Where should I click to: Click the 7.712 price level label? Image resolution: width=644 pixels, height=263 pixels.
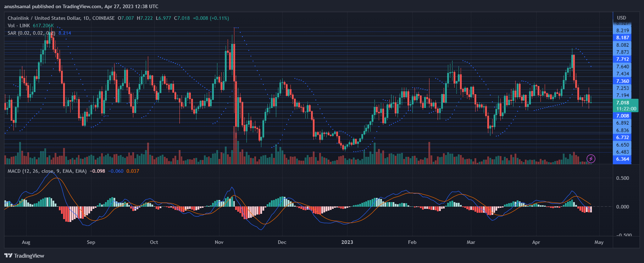point(622,59)
